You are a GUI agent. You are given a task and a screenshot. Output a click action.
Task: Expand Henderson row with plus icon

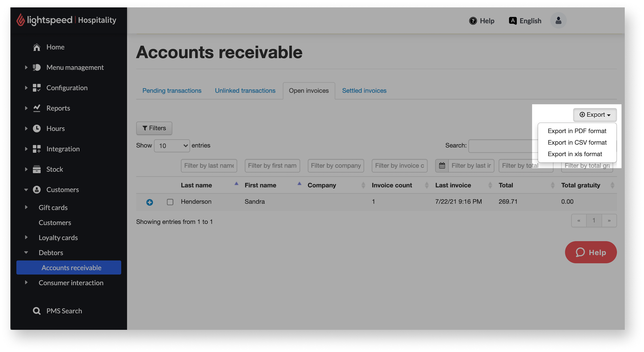point(150,202)
